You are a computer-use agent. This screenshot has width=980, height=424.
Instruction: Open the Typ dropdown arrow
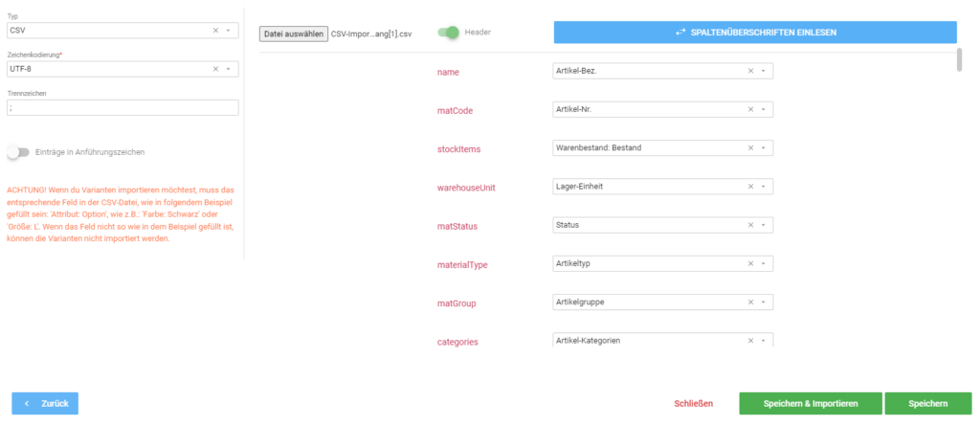point(228,30)
